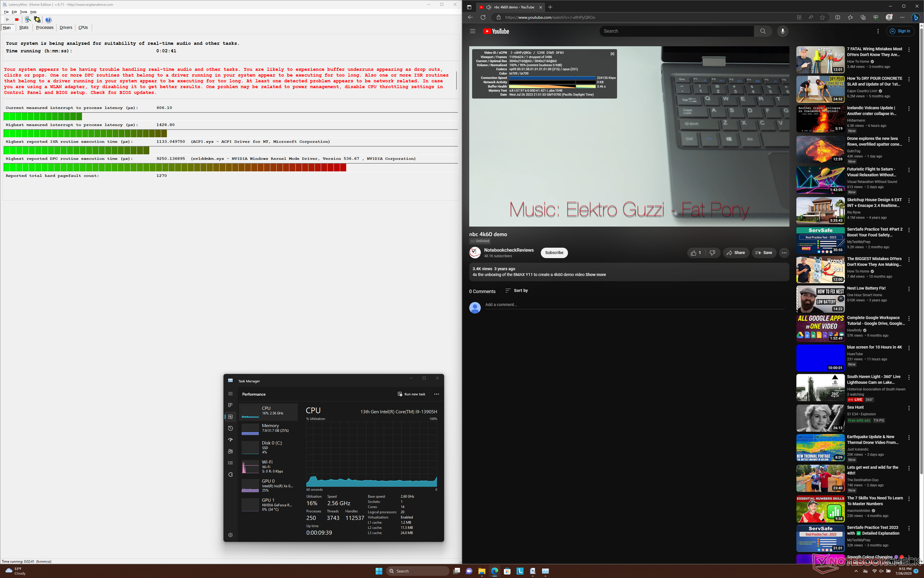
Task: Subscribe to NotebookcheckReviews channel
Action: pyautogui.click(x=554, y=253)
